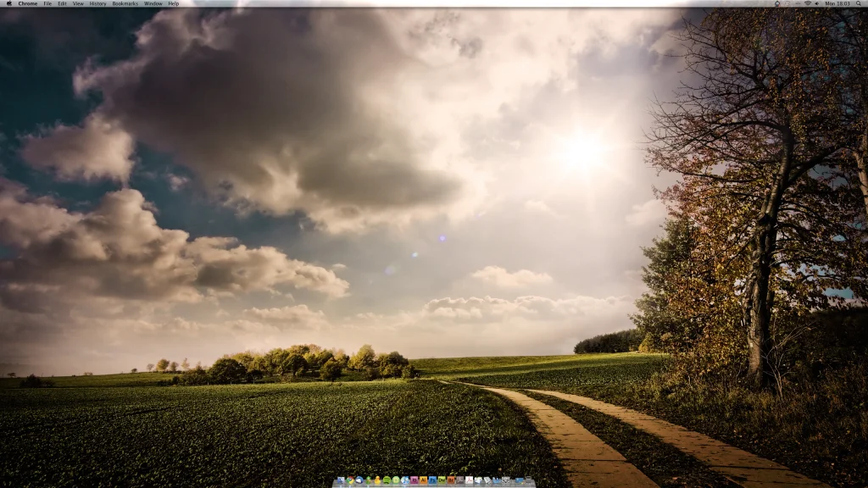Screen dimensions: 868x488
Task: Open Adobe InDesign in the dock
Action: click(414, 480)
